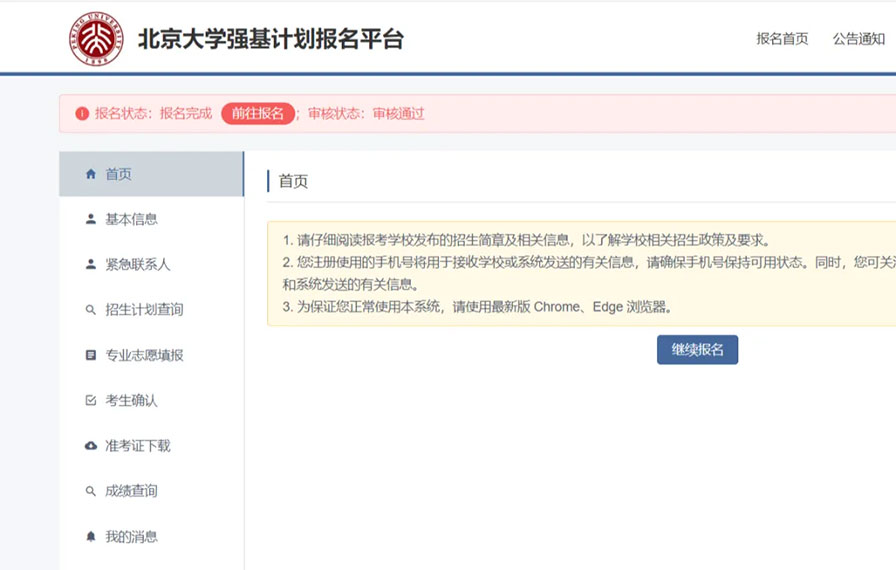
Task: Open 基本信息 in the sidebar
Action: [151, 219]
